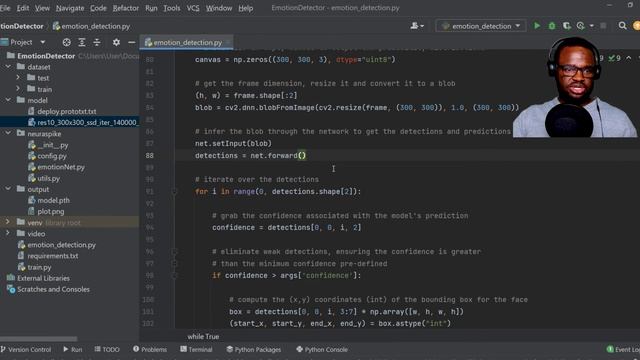640x360 pixels.
Task: Collapse the output folder
Action: pos(8,189)
